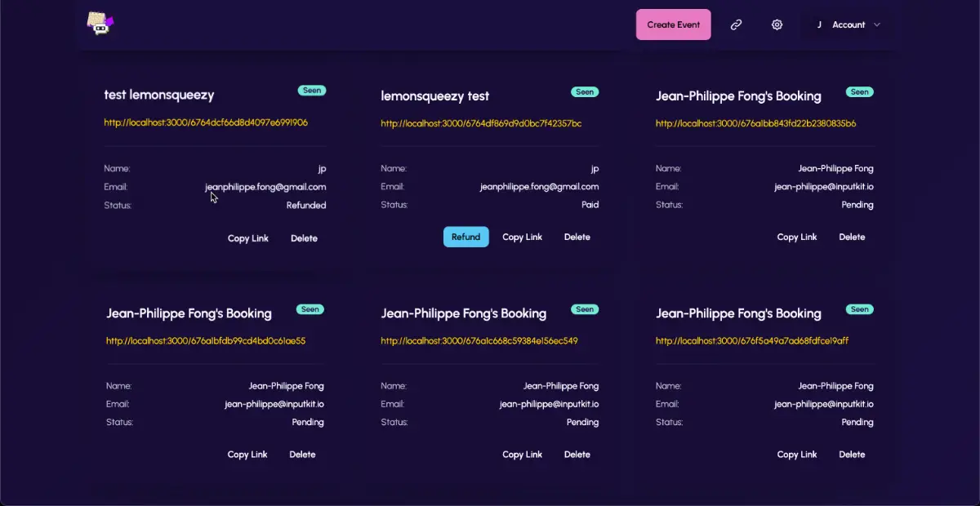Image resolution: width=980 pixels, height=506 pixels.
Task: Copy Link for booking ending in 6ec549
Action: 522,455
